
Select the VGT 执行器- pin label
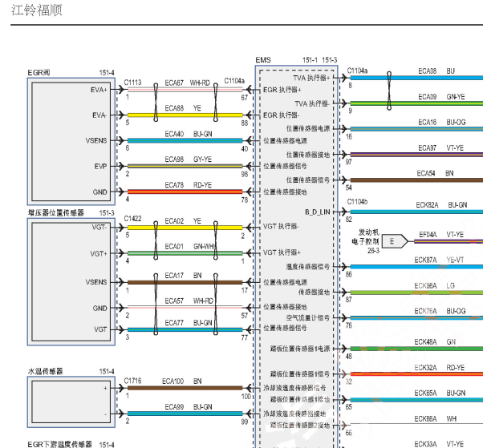[281, 227]
